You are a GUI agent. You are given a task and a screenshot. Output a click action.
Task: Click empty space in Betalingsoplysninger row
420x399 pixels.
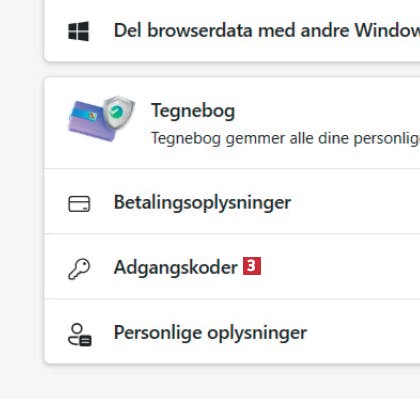[x=355, y=201]
